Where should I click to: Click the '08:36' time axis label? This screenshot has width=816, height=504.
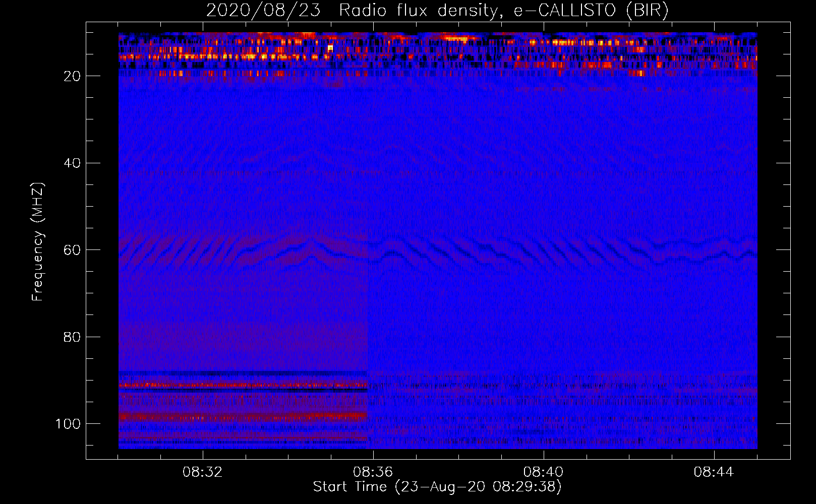373,472
